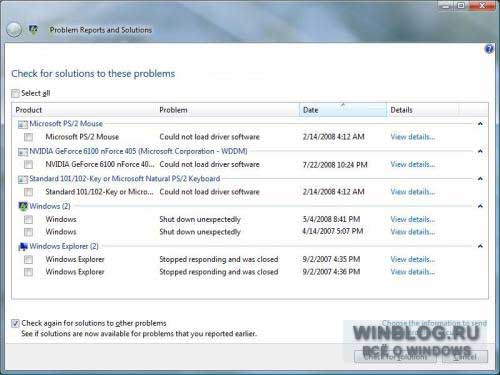Collapse the Windows (2) group

pos(480,206)
